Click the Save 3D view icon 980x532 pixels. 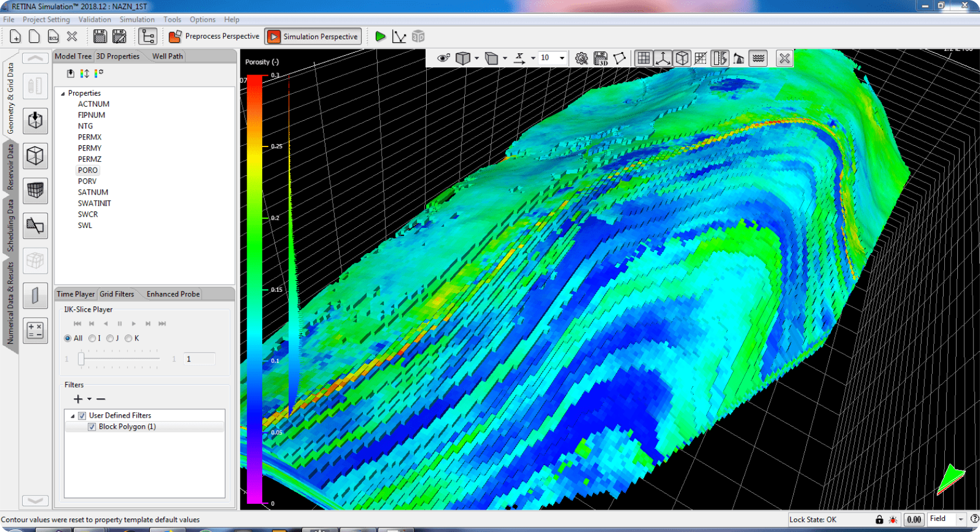601,58
